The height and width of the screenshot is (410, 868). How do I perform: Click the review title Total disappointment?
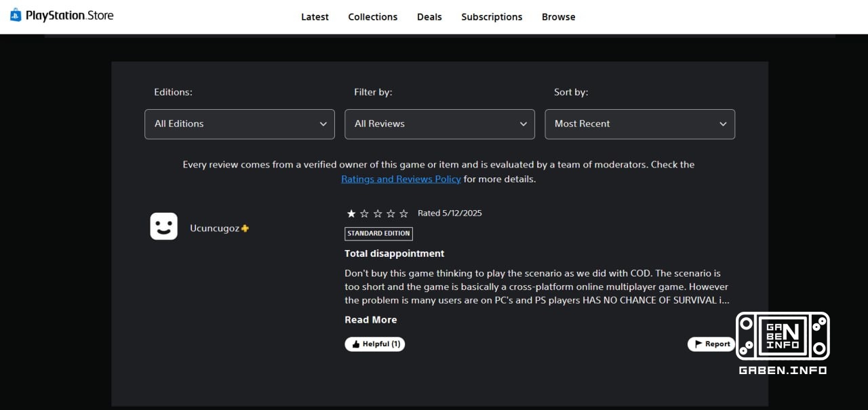pyautogui.click(x=394, y=253)
